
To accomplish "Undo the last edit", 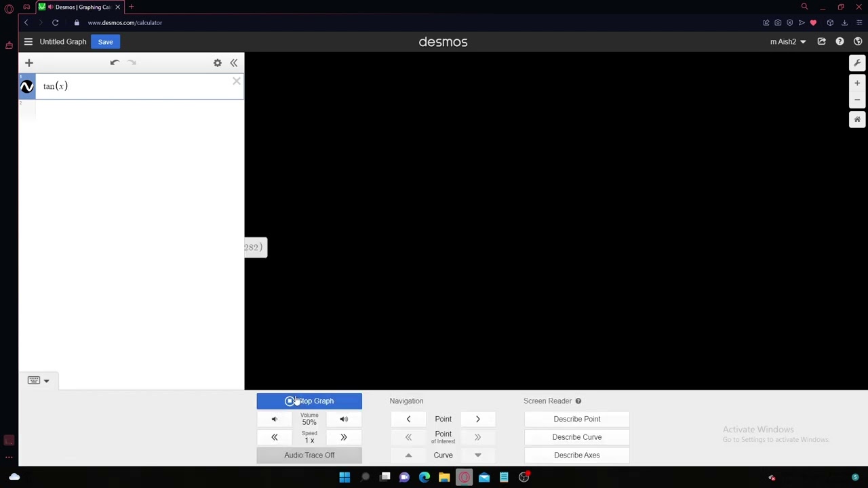I will click(115, 62).
